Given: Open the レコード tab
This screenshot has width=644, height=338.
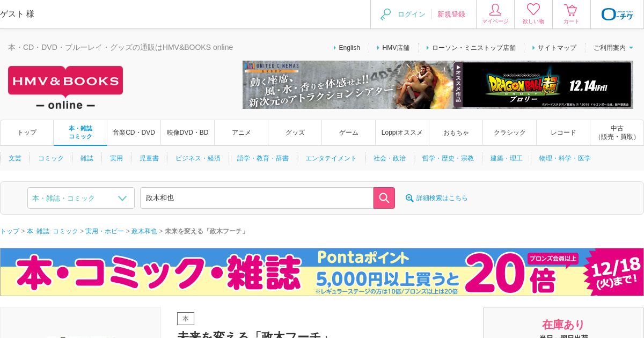Looking at the screenshot, I should (563, 133).
